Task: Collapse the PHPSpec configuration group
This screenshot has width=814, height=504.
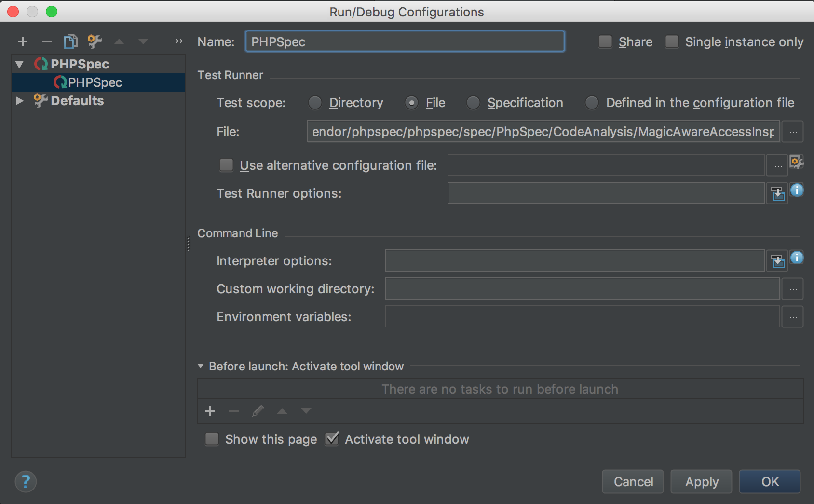Action: coord(19,64)
